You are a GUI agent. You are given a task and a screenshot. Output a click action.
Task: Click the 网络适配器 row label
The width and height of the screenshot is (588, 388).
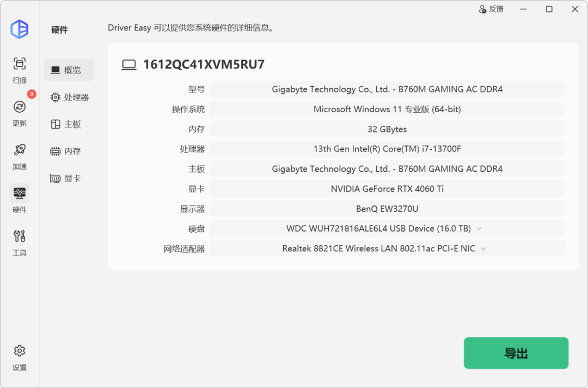coord(184,249)
